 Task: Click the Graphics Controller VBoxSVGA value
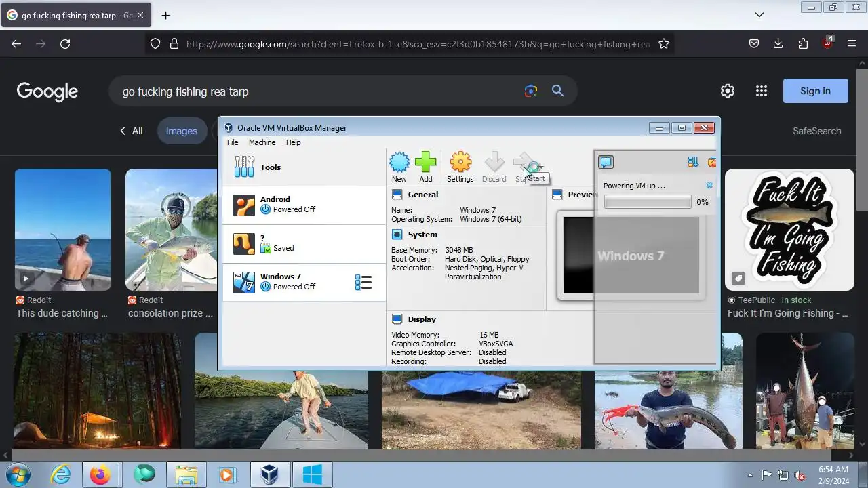[x=496, y=344]
